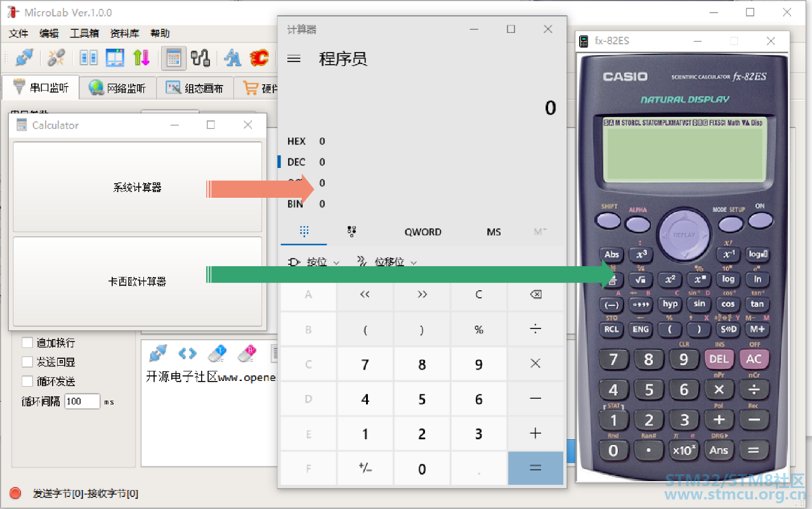The width and height of the screenshot is (812, 509).
Task: Click the plug icon above the text area
Action: point(159,353)
